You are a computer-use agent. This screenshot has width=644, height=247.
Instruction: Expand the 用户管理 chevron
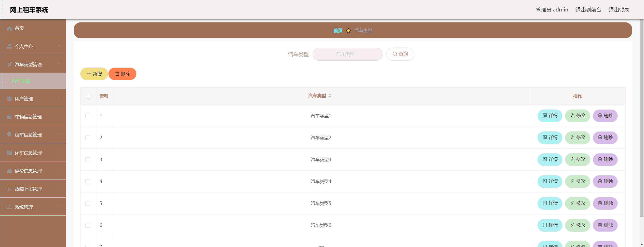(59, 98)
